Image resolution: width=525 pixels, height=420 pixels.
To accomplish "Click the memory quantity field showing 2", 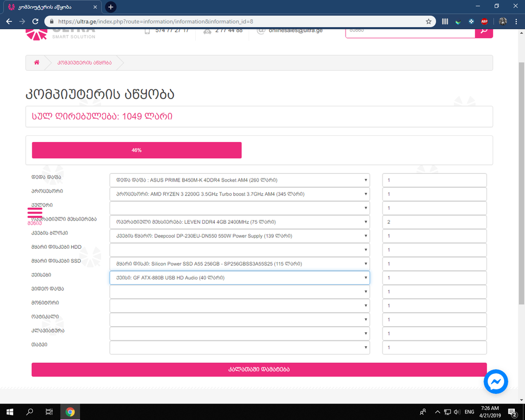I will click(434, 222).
